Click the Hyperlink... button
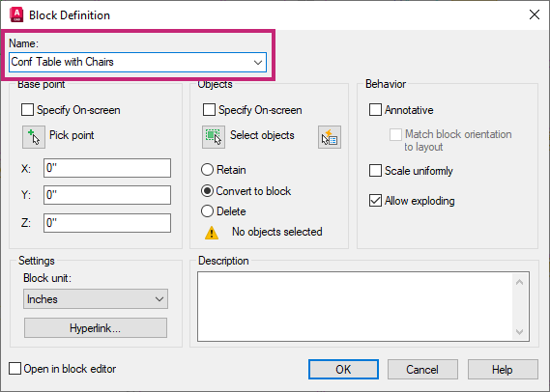The width and height of the screenshot is (550, 392). click(x=96, y=328)
